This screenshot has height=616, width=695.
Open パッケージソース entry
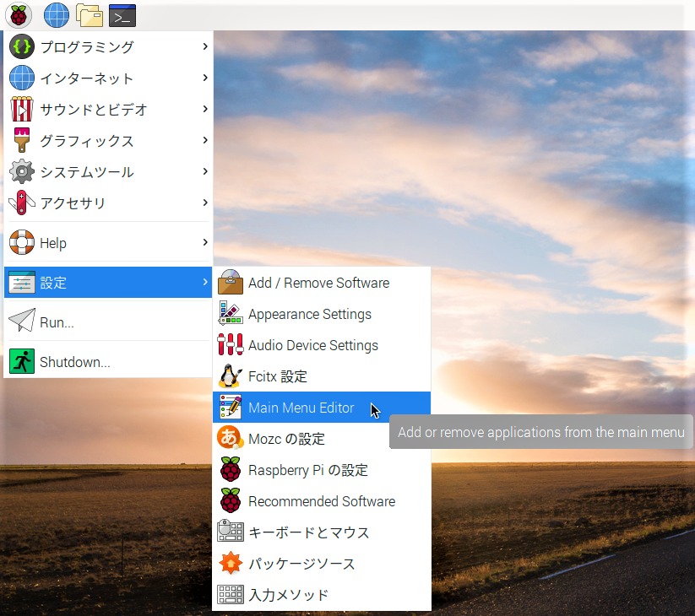pos(322,563)
